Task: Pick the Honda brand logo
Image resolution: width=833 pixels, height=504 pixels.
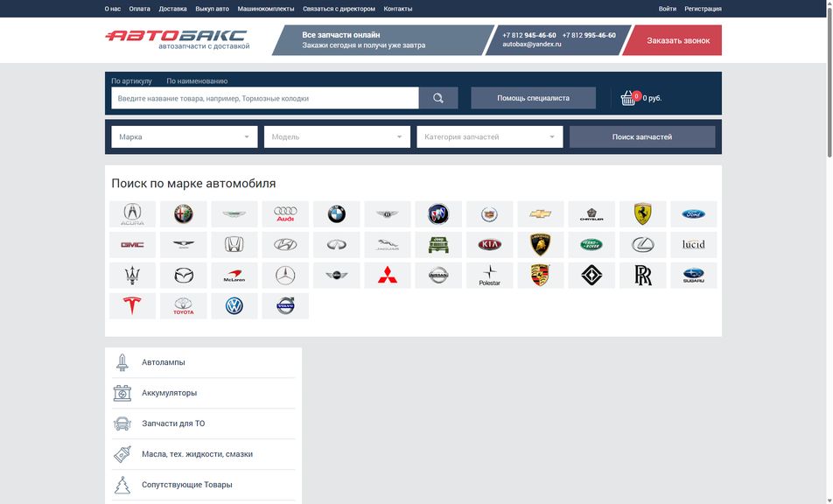Action: pyautogui.click(x=234, y=245)
